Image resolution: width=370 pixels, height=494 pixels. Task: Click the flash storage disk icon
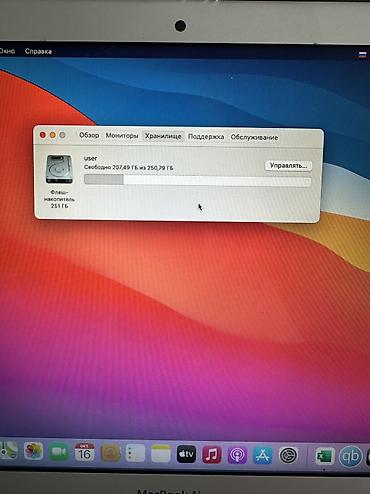[59, 169]
